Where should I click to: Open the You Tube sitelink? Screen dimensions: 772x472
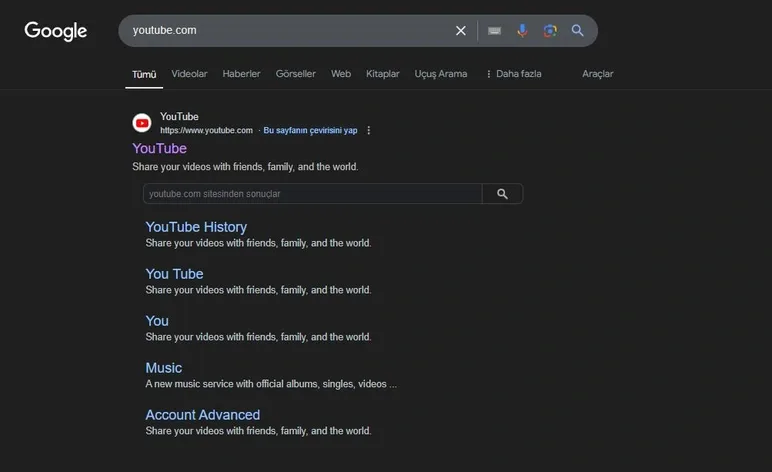174,274
